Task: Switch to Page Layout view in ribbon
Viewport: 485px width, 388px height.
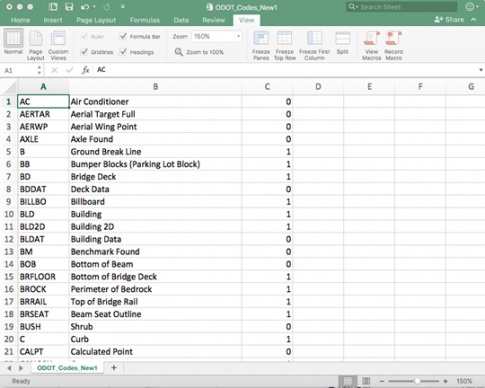Action: pyautogui.click(x=36, y=45)
